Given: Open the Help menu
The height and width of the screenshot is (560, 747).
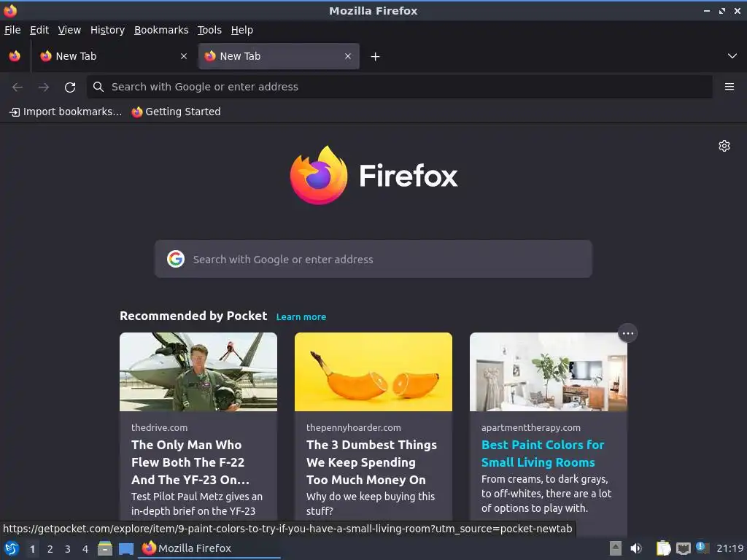Looking at the screenshot, I should click(242, 30).
